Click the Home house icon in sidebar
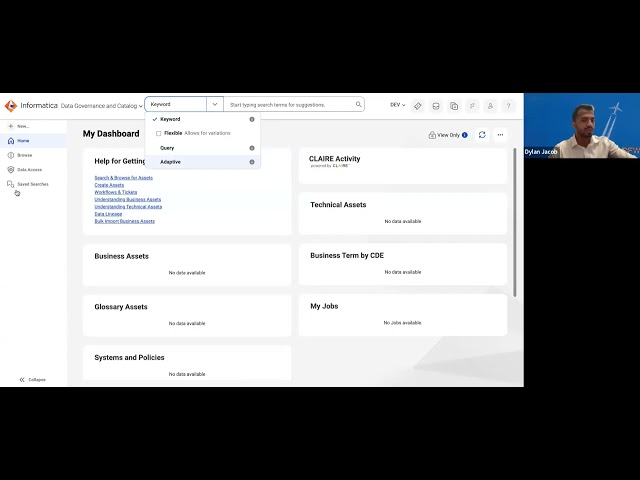 pyautogui.click(x=11, y=141)
